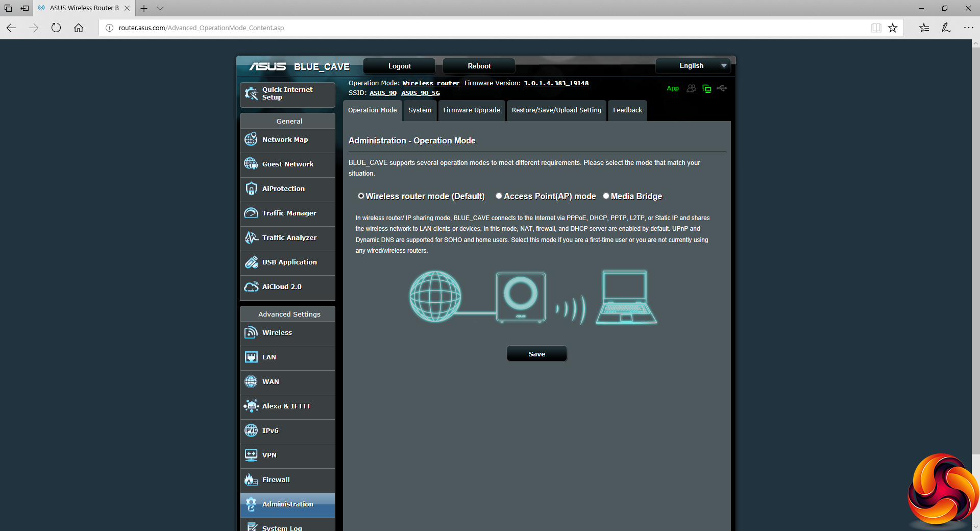Click the ASUS logo in the header
980x531 pixels.
click(267, 66)
